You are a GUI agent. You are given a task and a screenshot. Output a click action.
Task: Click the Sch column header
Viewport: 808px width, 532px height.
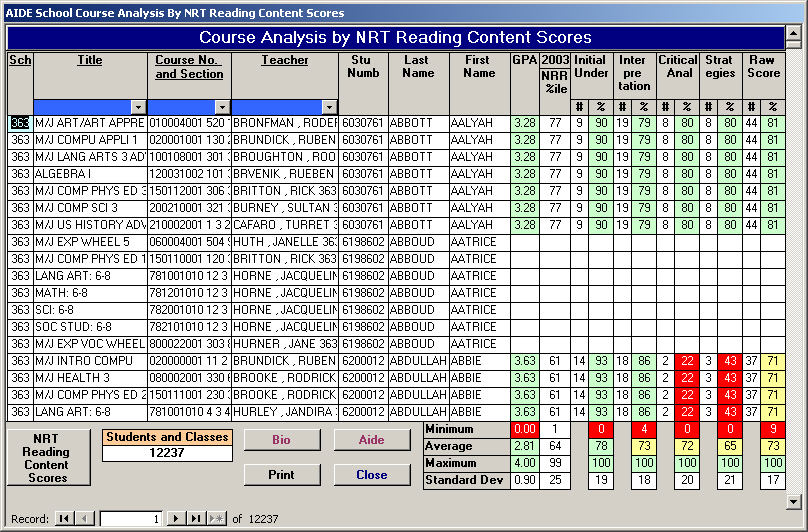(x=20, y=60)
